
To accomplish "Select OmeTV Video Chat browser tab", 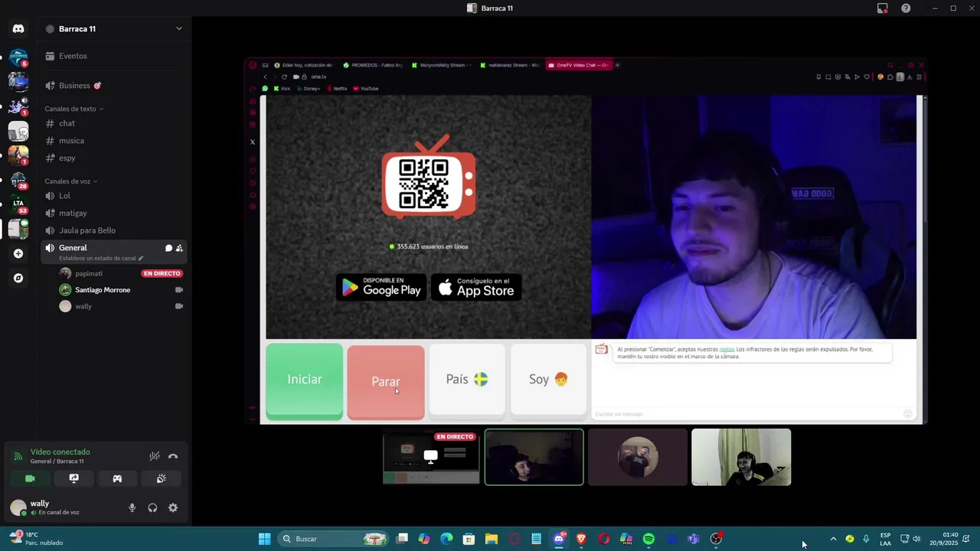I will pyautogui.click(x=579, y=65).
